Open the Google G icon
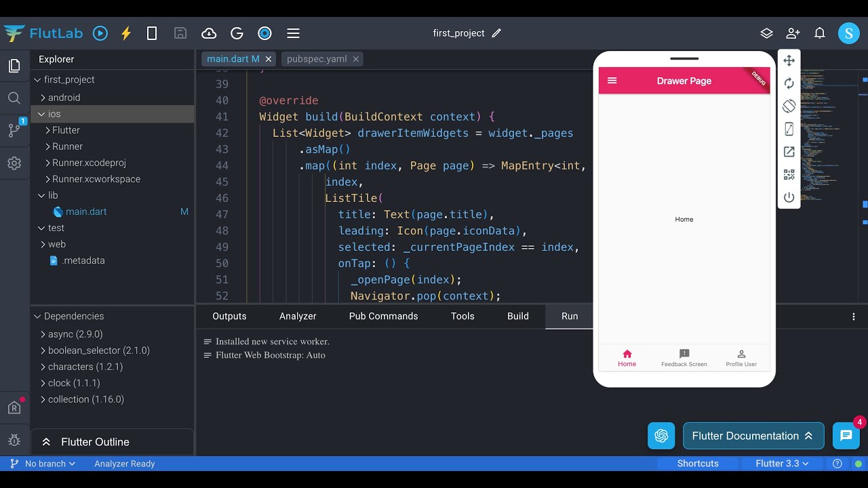The height and width of the screenshot is (488, 868). (x=237, y=33)
